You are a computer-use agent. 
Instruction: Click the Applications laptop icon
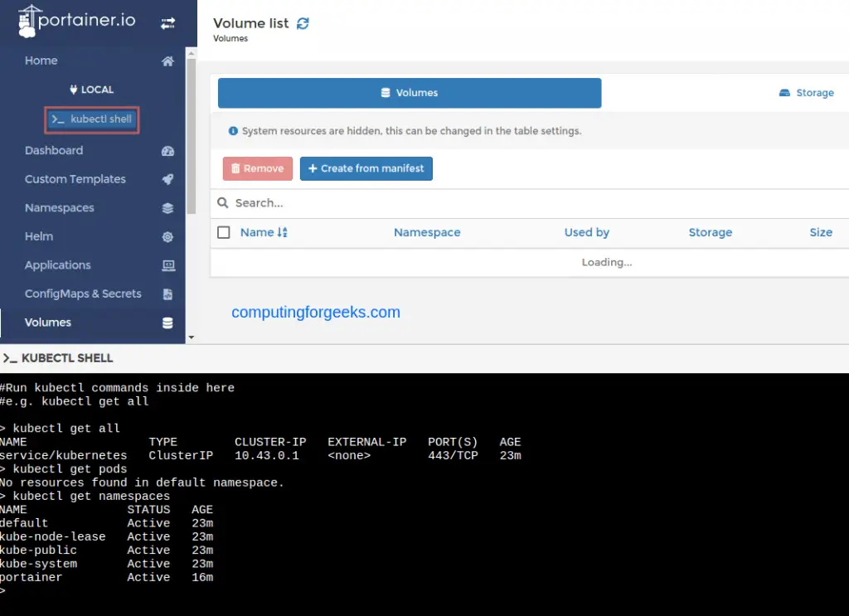pyautogui.click(x=168, y=265)
